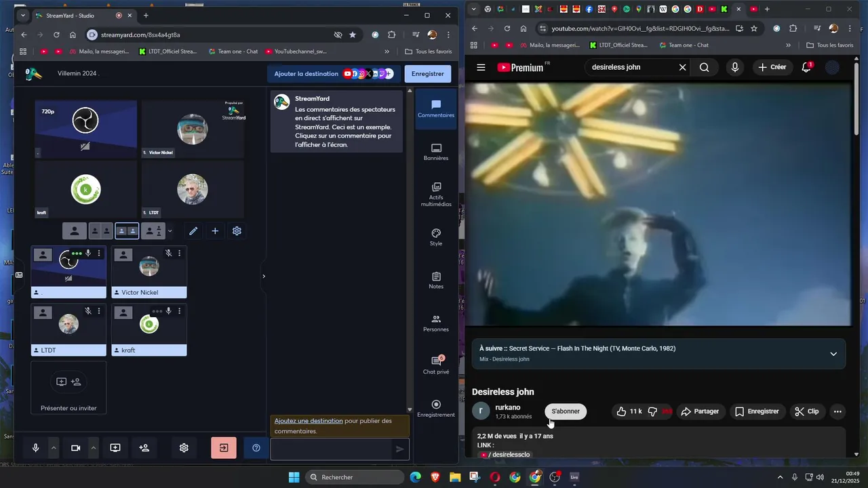Click the comment text input field
This screenshot has height=488, width=868.
tap(332, 449)
